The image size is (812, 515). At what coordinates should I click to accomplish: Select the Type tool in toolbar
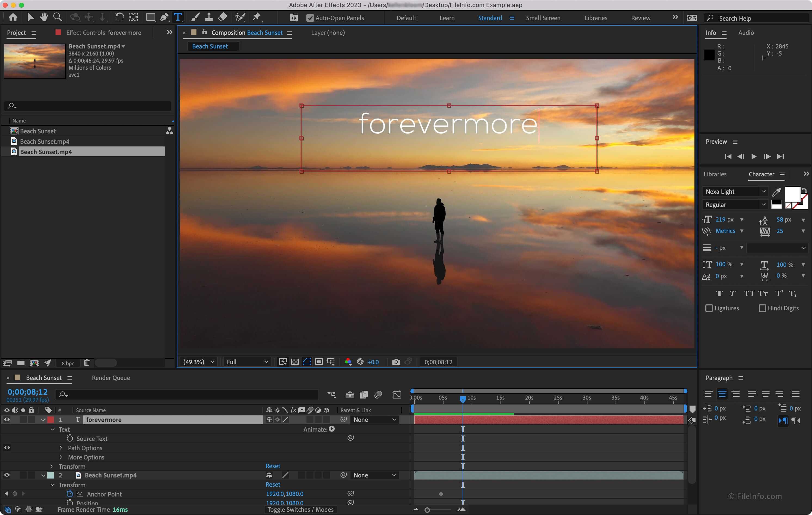point(178,17)
